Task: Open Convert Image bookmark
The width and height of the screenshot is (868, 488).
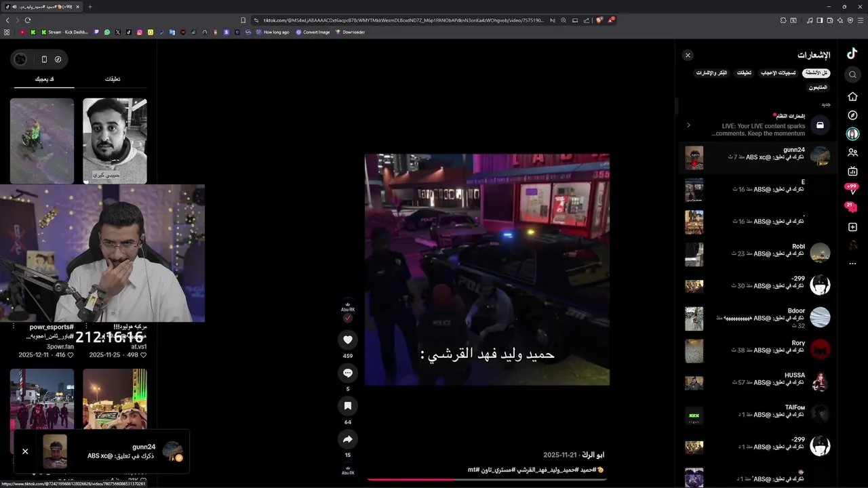Action: point(313,32)
